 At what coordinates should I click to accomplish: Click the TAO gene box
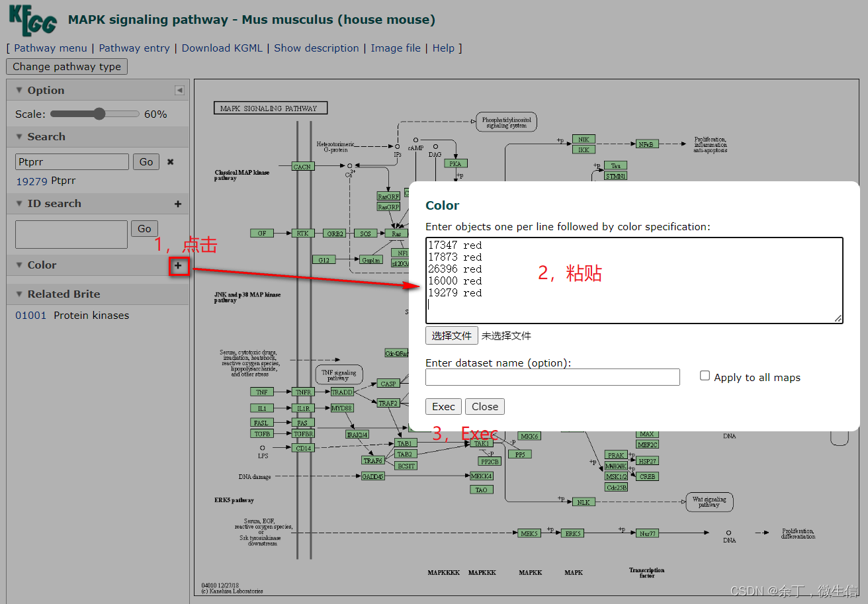tap(481, 490)
